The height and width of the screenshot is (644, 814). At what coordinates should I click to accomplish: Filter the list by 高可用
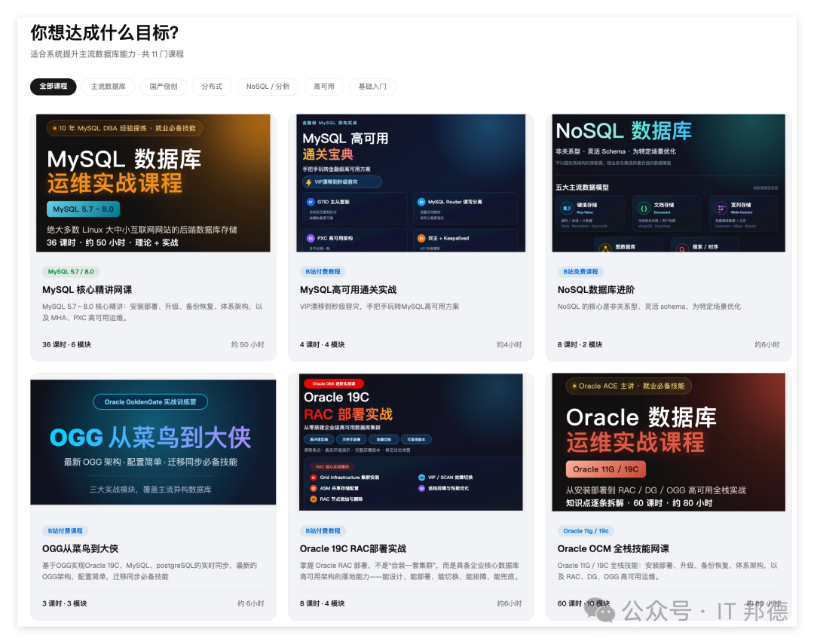point(324,86)
